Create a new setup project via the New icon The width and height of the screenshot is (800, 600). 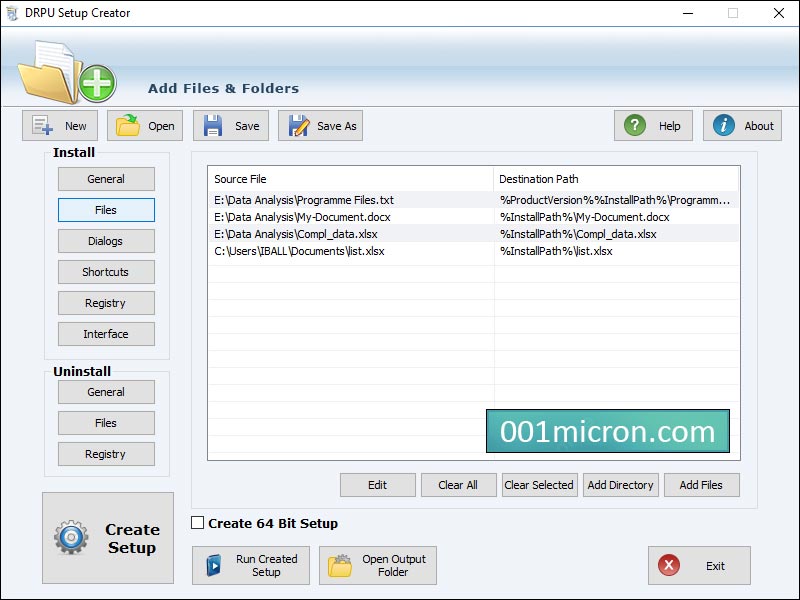(x=44, y=125)
